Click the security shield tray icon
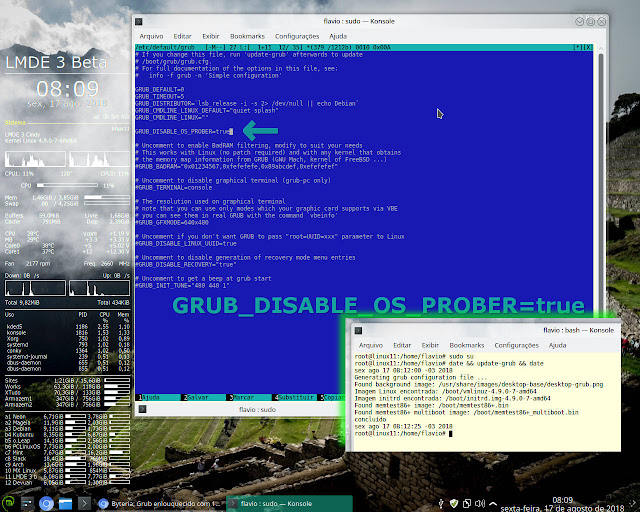 click(x=454, y=504)
